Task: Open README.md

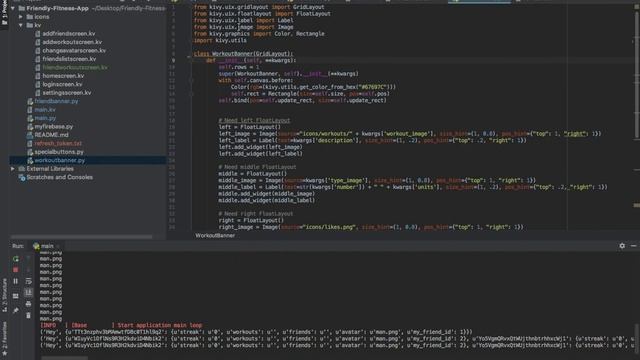Action: 51,135
